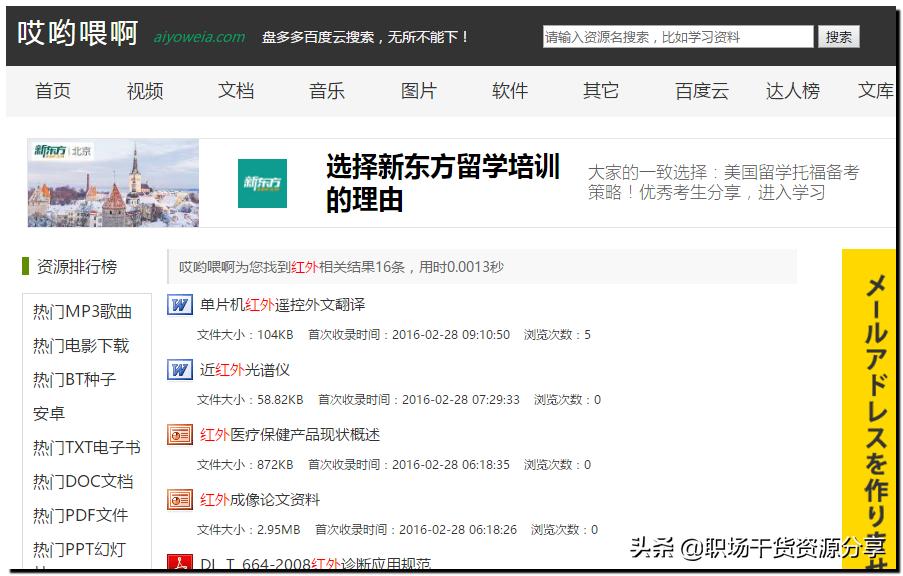The height and width of the screenshot is (576, 903).
Task: Click the 哎哟喂啊 site logo
Action: [77, 33]
